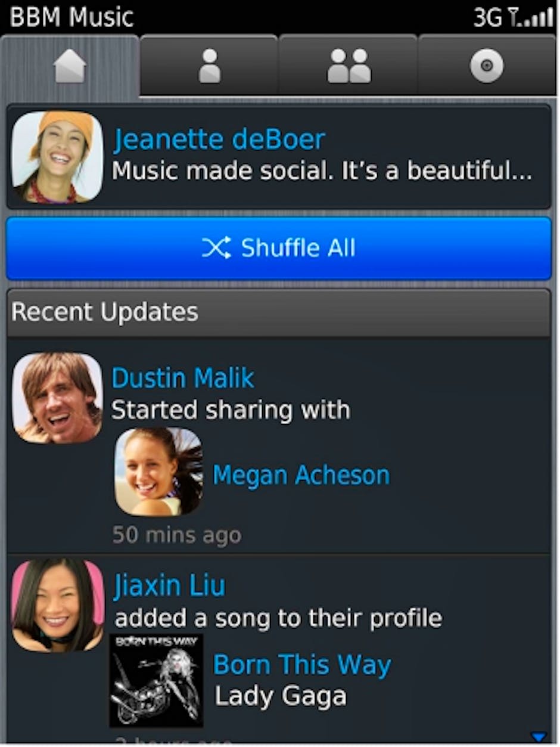Open the two-people friends tab
Screen dimensions: 560x747
pyautogui.click(x=349, y=66)
